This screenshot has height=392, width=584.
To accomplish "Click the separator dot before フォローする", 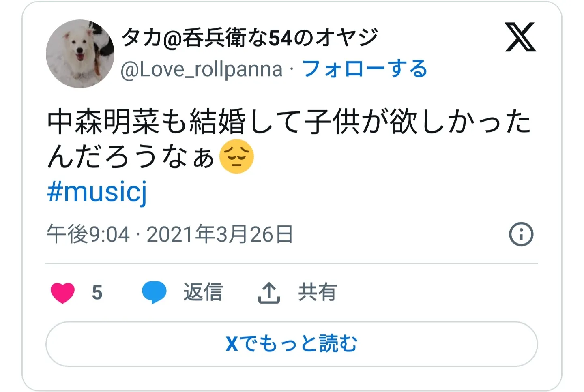I will point(292,69).
